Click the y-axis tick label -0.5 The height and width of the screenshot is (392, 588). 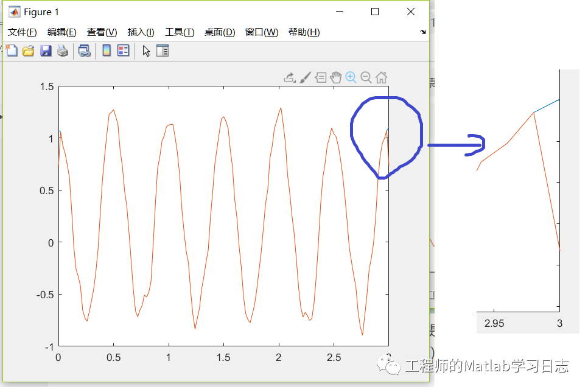coord(46,295)
